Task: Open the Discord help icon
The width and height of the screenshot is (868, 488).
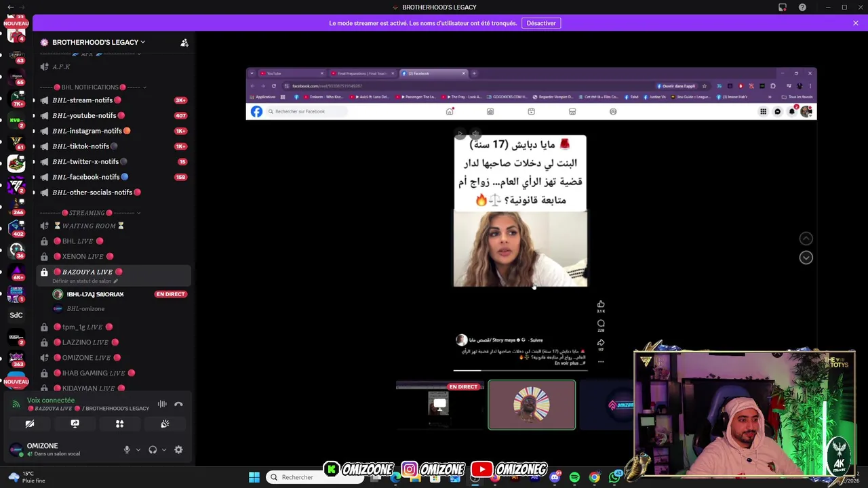Action: point(802,7)
